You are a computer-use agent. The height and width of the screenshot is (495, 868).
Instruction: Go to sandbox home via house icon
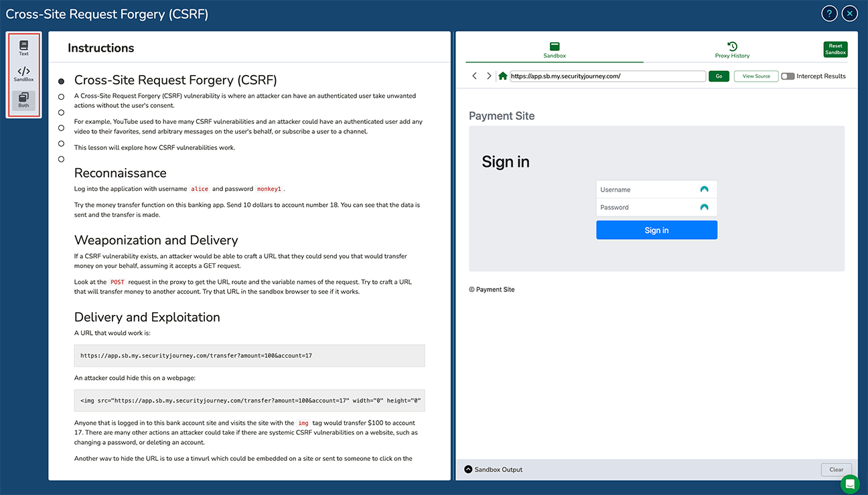click(x=503, y=76)
